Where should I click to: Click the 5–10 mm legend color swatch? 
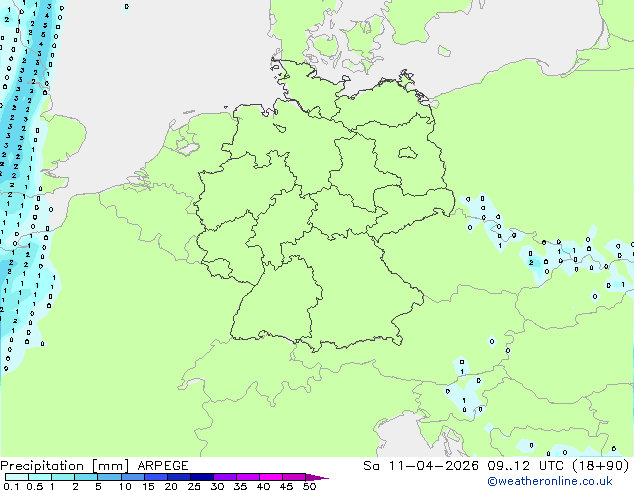(109, 477)
